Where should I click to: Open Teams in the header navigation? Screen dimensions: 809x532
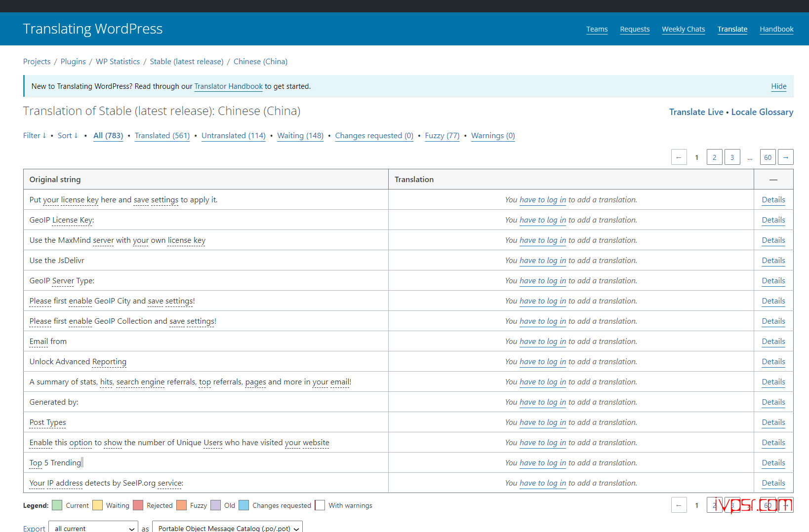[x=597, y=29]
